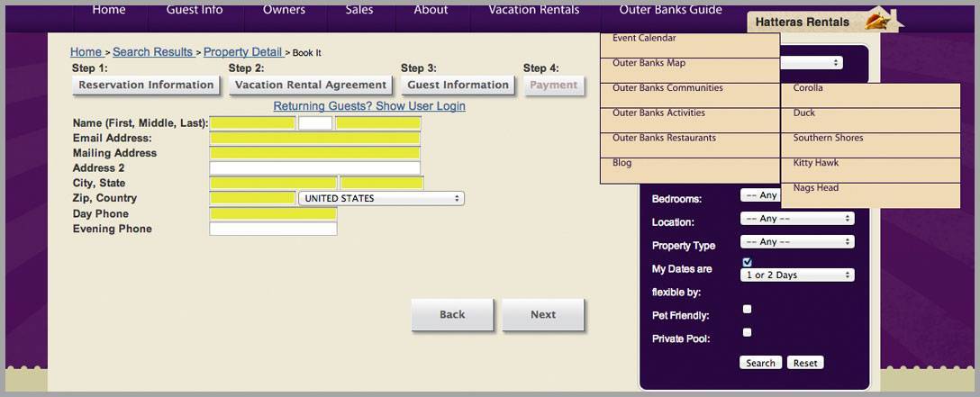Select Outer Banks Activities menu entry
This screenshot has height=397, width=980.
(690, 121)
